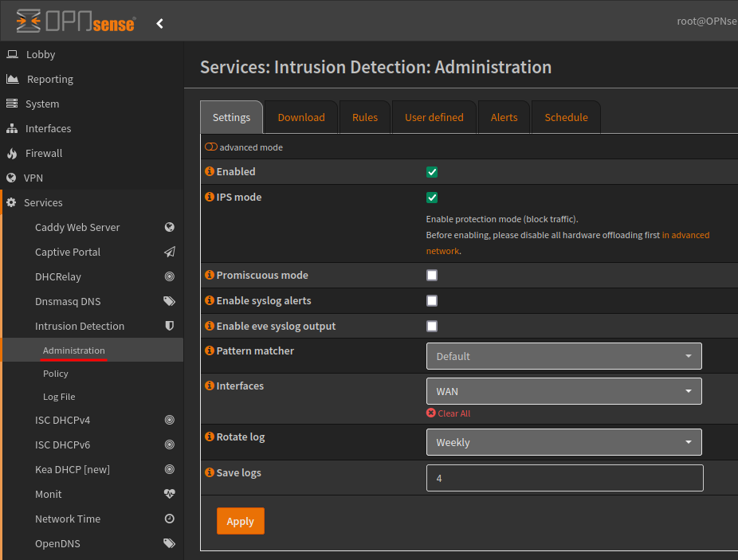Switch to the Download tab

pyautogui.click(x=301, y=117)
